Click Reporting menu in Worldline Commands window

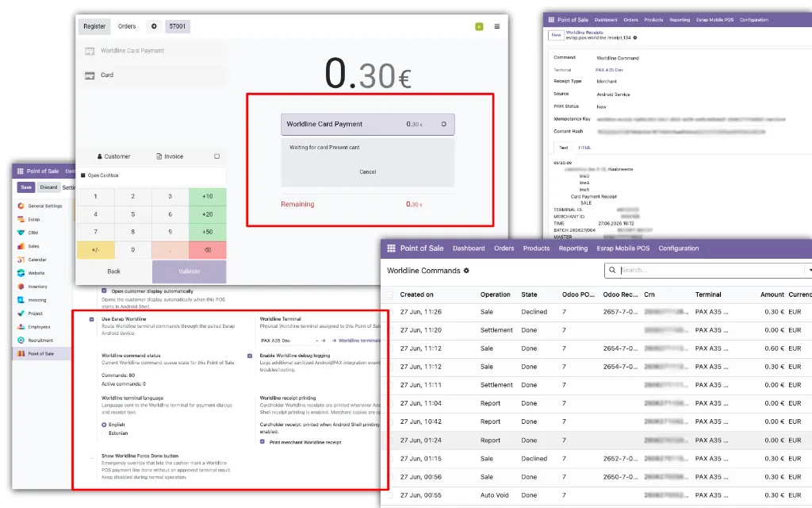coord(573,248)
